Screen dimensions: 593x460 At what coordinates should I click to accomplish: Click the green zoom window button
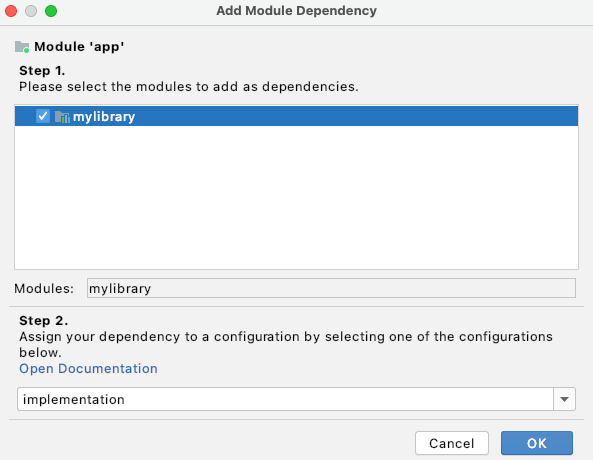[51, 11]
